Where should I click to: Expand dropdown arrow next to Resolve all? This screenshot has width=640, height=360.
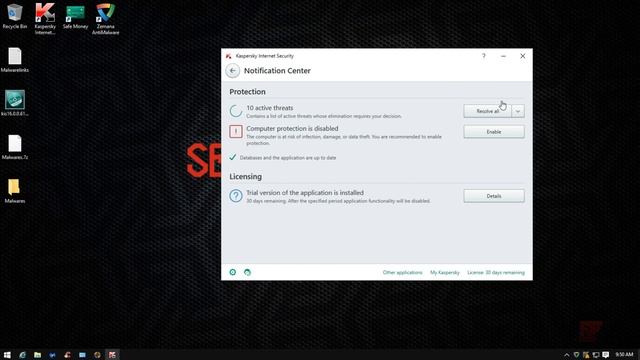[x=518, y=111]
